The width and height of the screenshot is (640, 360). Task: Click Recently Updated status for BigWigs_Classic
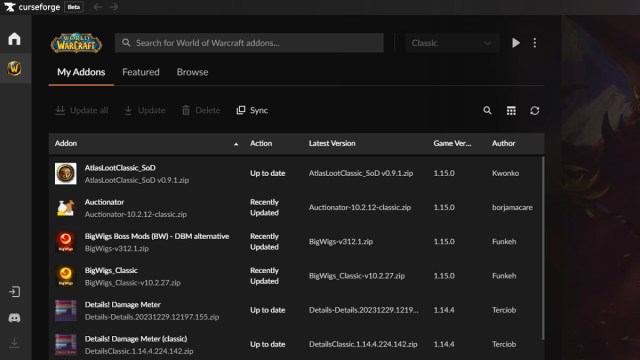click(x=264, y=276)
